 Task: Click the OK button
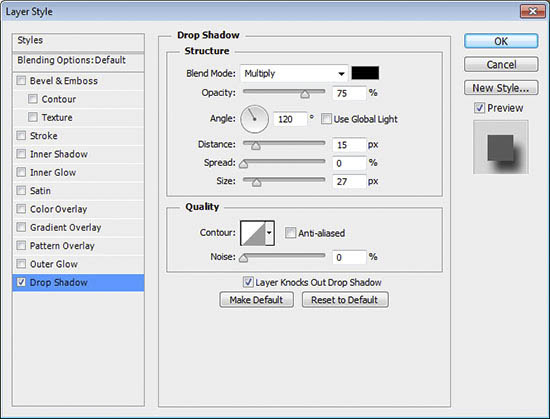(x=501, y=41)
